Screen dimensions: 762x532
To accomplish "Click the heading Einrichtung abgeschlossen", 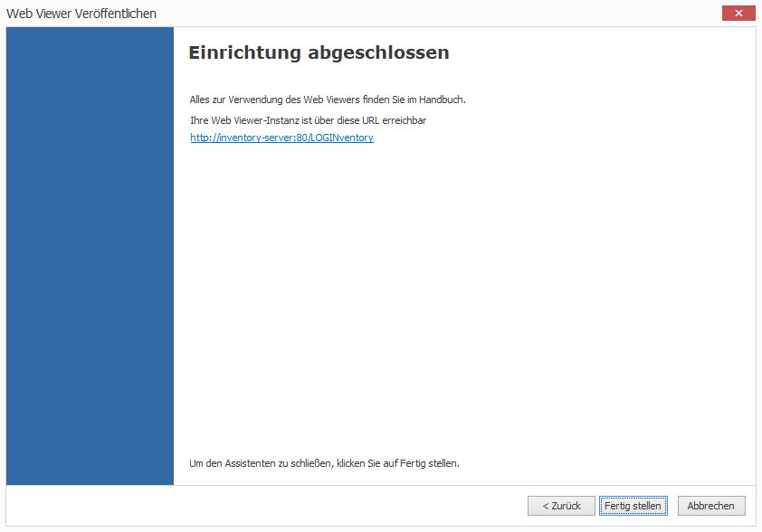I will pos(319,52).
